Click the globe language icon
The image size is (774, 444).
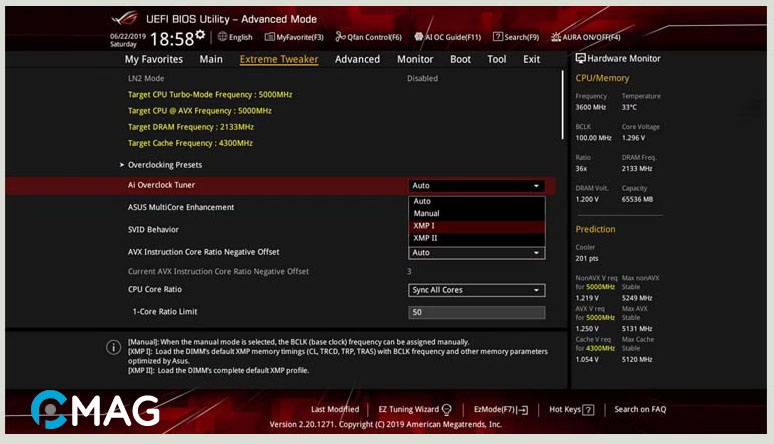222,37
